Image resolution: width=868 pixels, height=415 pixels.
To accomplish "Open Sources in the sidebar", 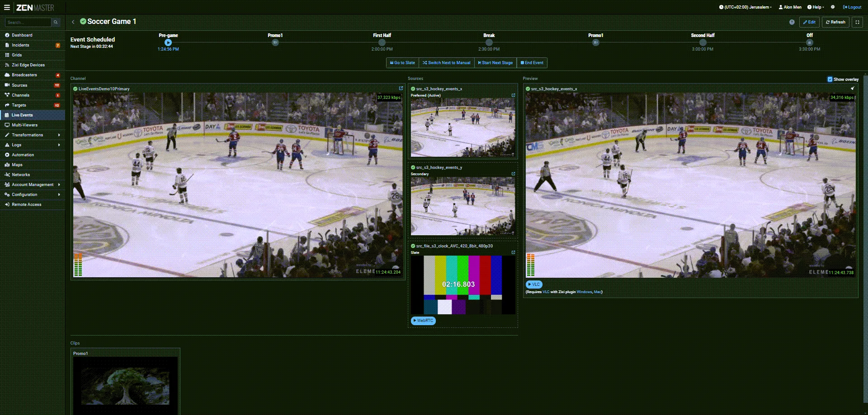I will tap(33, 85).
